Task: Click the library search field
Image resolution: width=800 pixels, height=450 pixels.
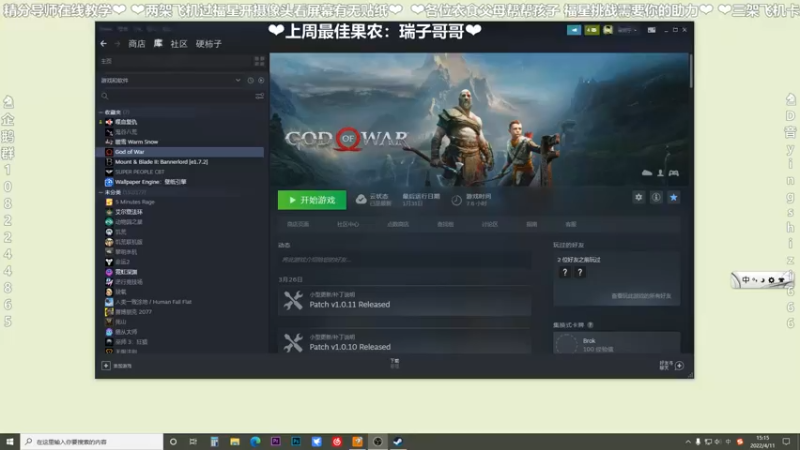Action: (176, 96)
